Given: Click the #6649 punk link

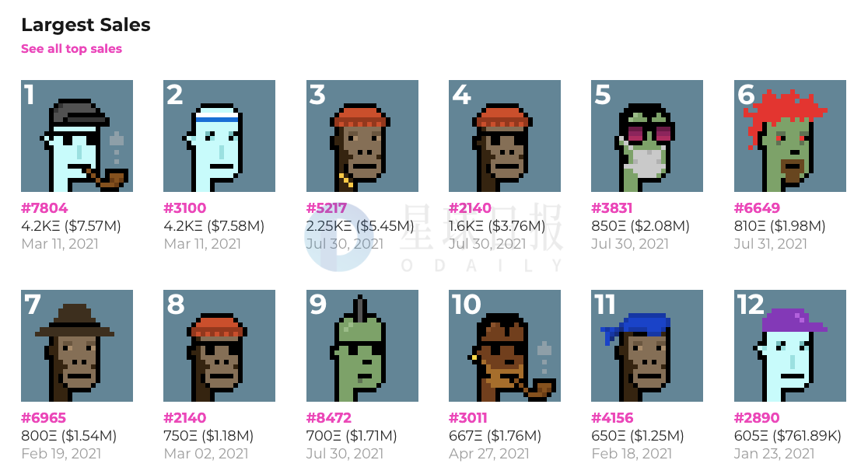Looking at the screenshot, I should pyautogui.click(x=757, y=208).
